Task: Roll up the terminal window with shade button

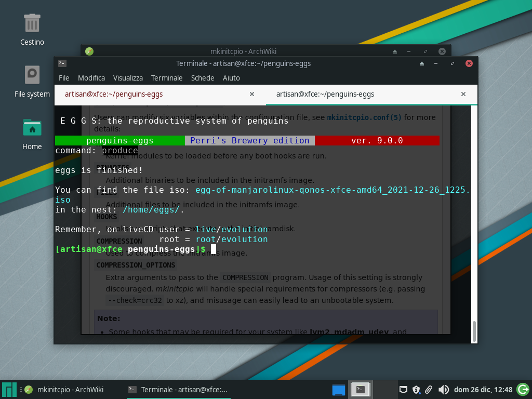Action: click(422, 63)
